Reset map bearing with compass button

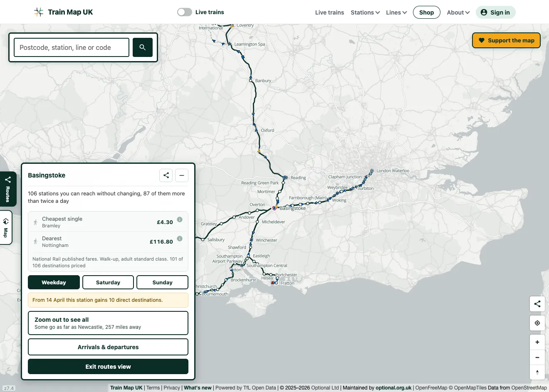point(537,372)
